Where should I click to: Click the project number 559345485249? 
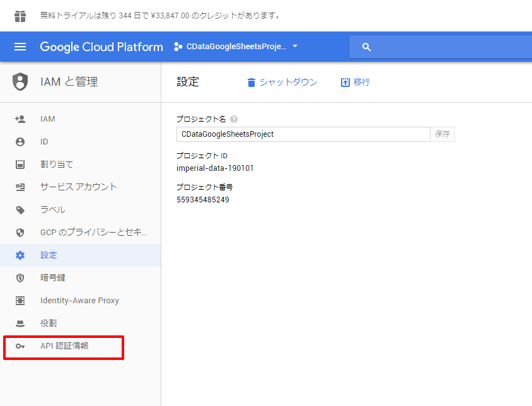point(203,200)
